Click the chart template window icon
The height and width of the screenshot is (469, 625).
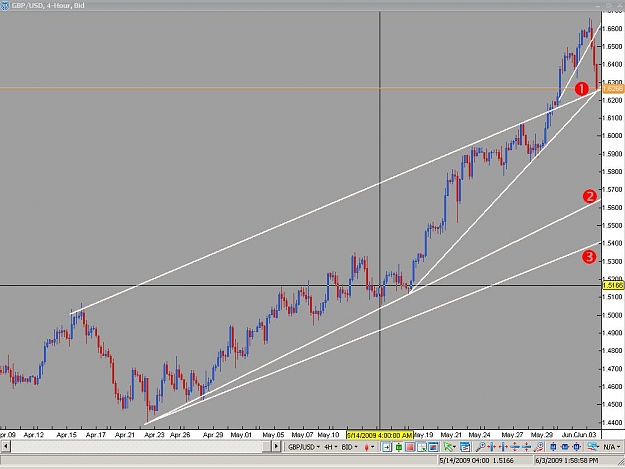click(465, 447)
